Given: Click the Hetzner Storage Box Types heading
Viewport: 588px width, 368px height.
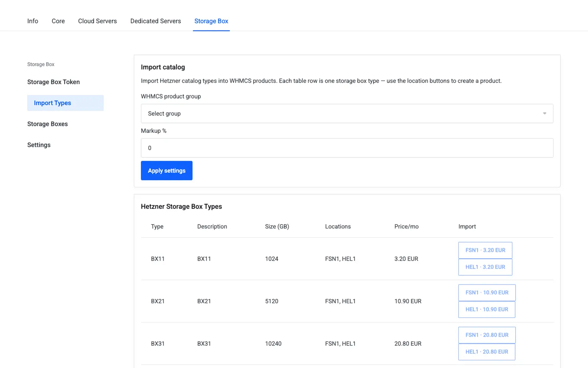Looking at the screenshot, I should point(181,206).
